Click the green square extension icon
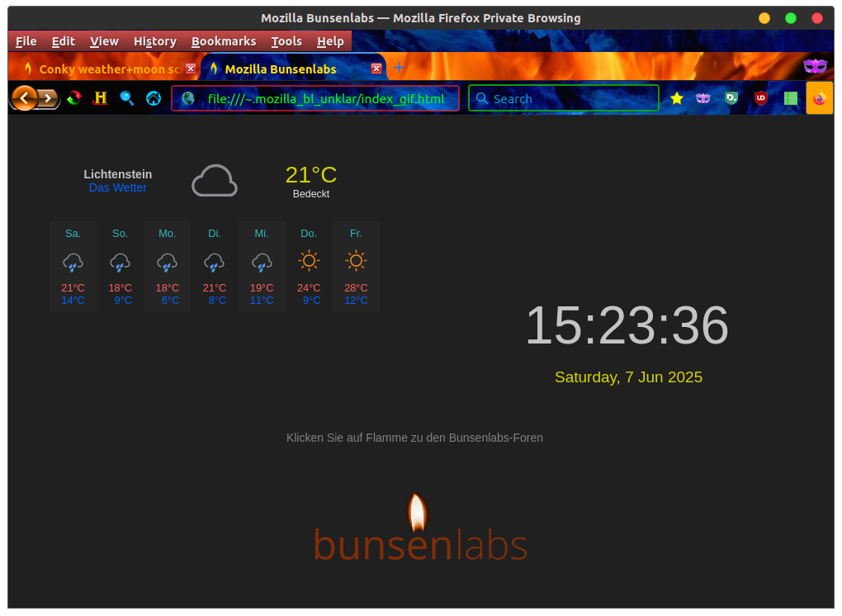Screen dimensions: 842x616 [791, 98]
